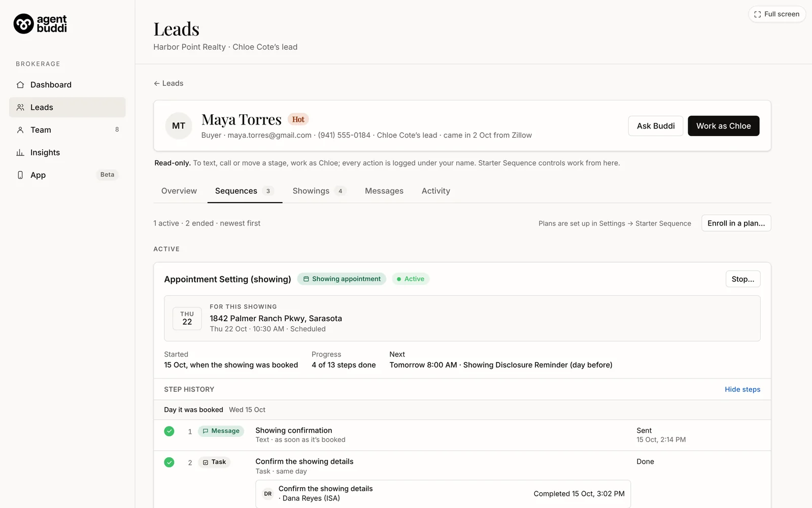Screen dimensions: 812x508
Task: Open the Stop... menu for the sequence
Action: (743, 279)
